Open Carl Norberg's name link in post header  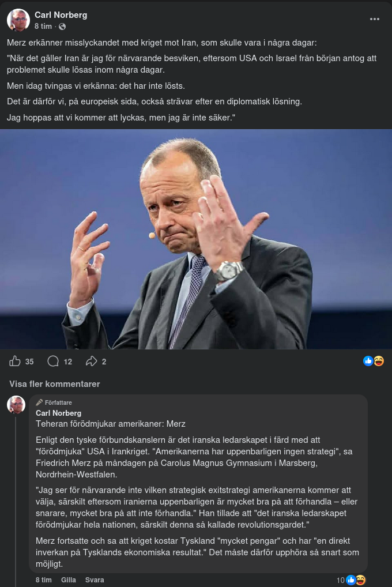pos(61,15)
